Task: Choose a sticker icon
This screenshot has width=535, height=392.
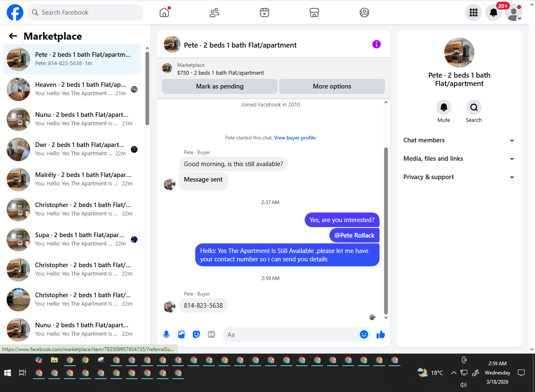Action: pos(196,334)
